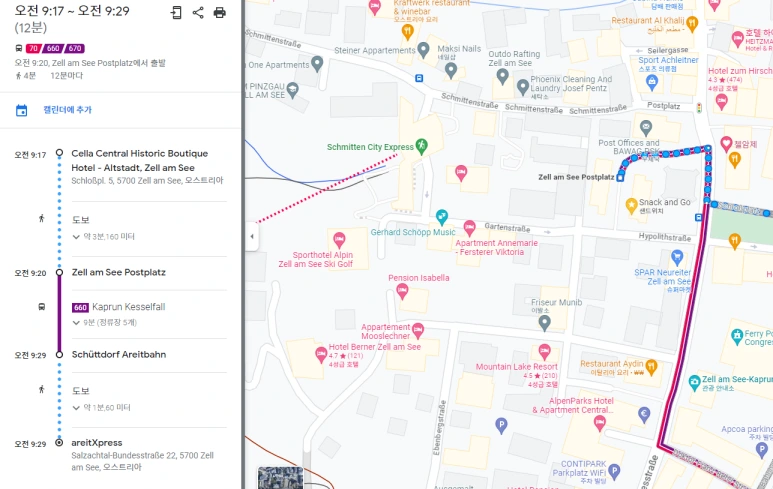773x489 pixels.
Task: Click Pension Isabella hotel pin
Action: pyautogui.click(x=402, y=291)
